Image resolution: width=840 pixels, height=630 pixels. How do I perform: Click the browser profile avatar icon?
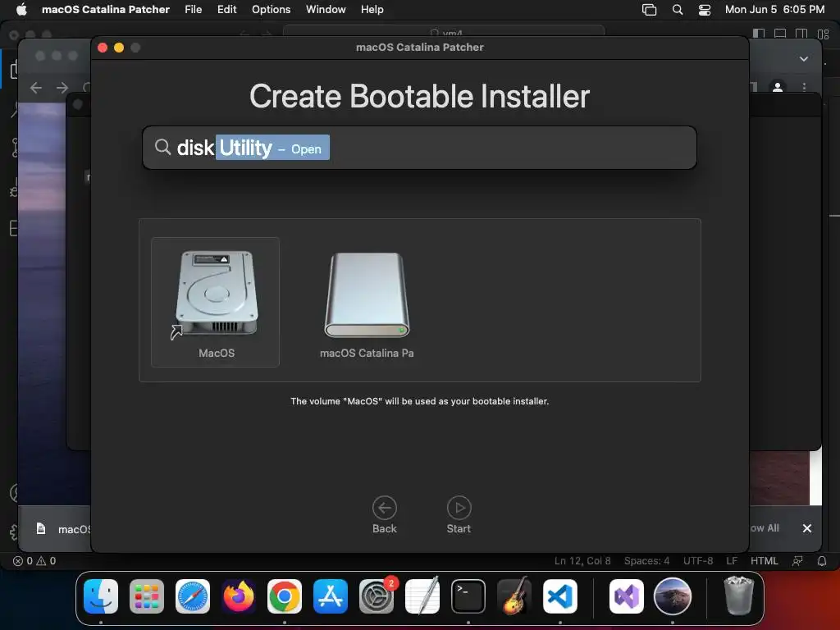(x=778, y=87)
